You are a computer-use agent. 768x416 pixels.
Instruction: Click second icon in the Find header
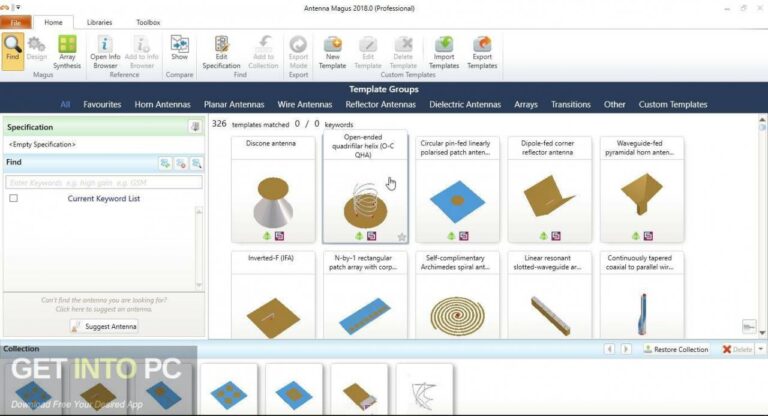point(181,163)
